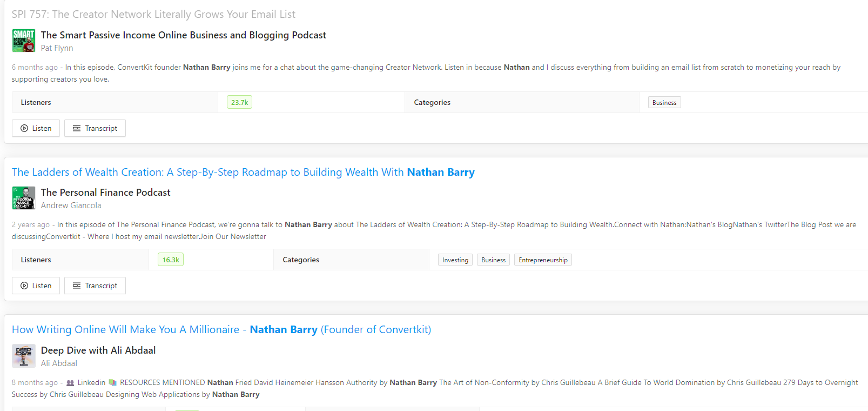The height and width of the screenshot is (411, 868).
Task: Select the Business tag on SPI 757 episode
Action: click(664, 103)
